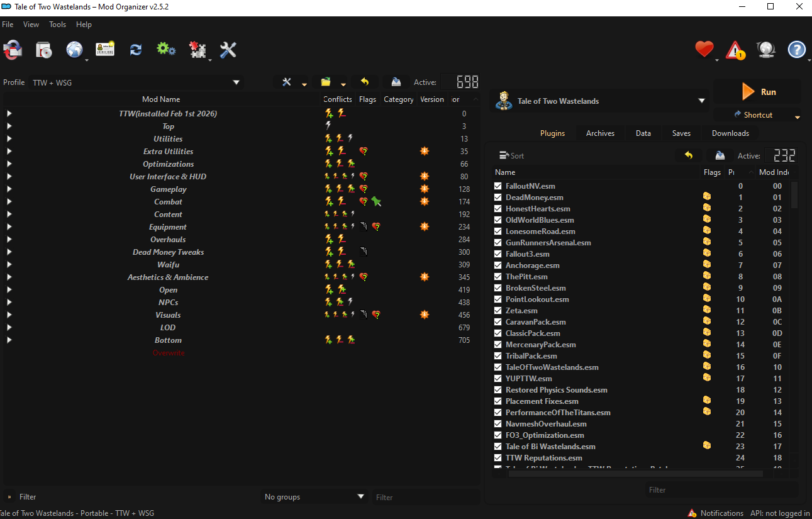The height and width of the screenshot is (519, 812).
Task: Click the Run button
Action: pyautogui.click(x=758, y=92)
